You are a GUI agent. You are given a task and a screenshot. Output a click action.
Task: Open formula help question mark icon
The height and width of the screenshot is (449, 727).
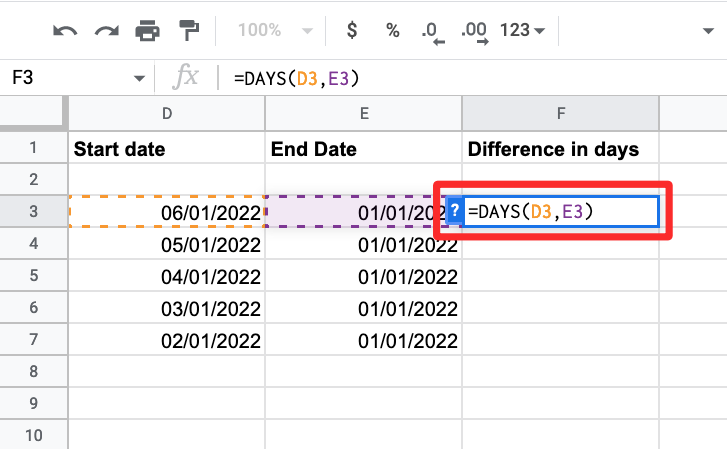(454, 211)
